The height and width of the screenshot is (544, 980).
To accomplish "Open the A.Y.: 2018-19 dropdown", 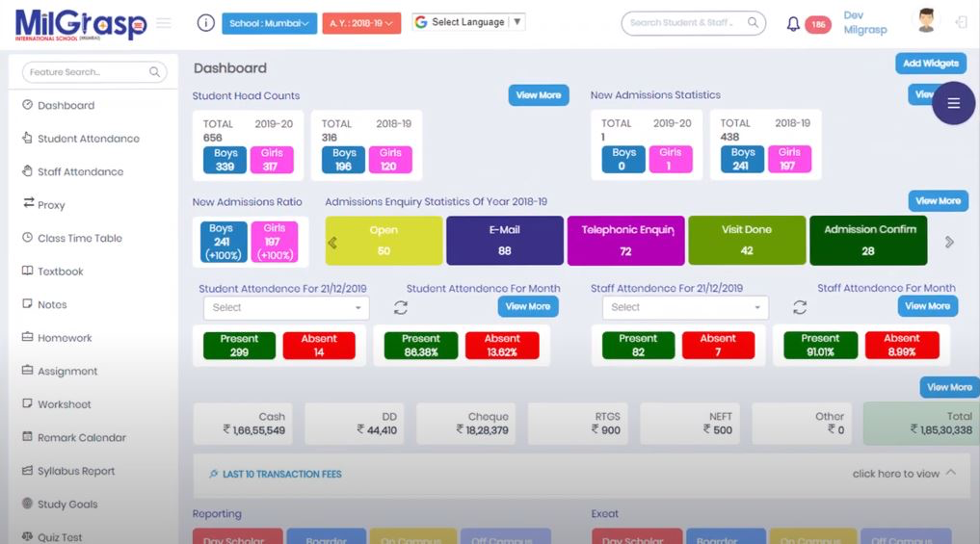I will pos(361,23).
